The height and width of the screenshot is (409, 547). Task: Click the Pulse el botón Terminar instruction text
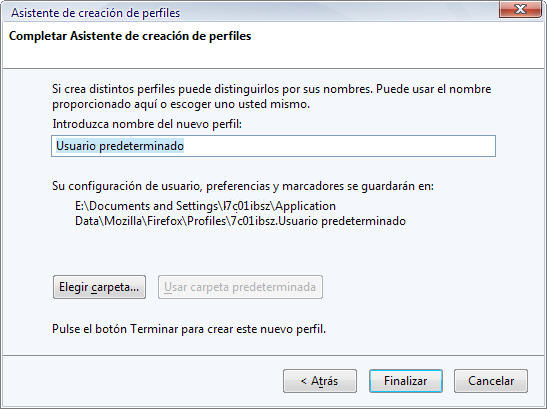(x=189, y=329)
